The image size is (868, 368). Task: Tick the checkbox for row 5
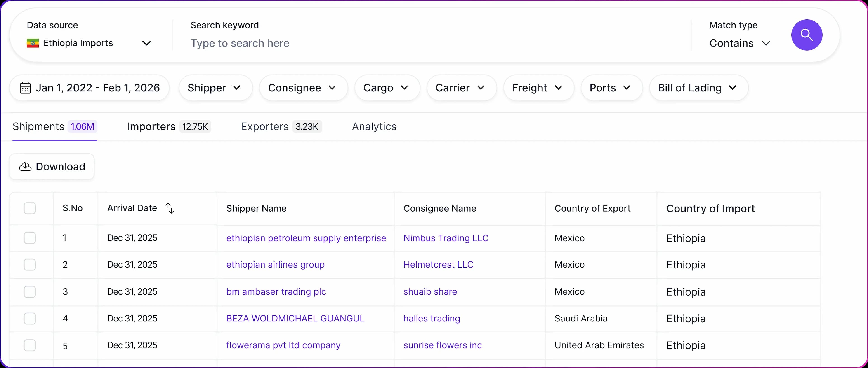30,345
